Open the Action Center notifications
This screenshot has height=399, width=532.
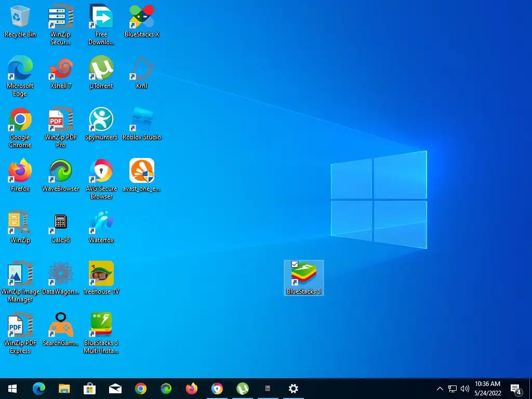(x=516, y=389)
